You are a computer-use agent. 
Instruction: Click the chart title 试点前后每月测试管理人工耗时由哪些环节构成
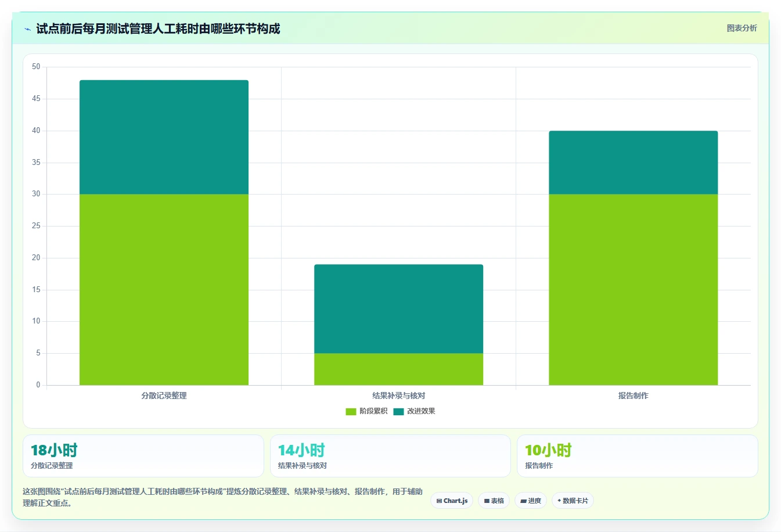(x=158, y=28)
